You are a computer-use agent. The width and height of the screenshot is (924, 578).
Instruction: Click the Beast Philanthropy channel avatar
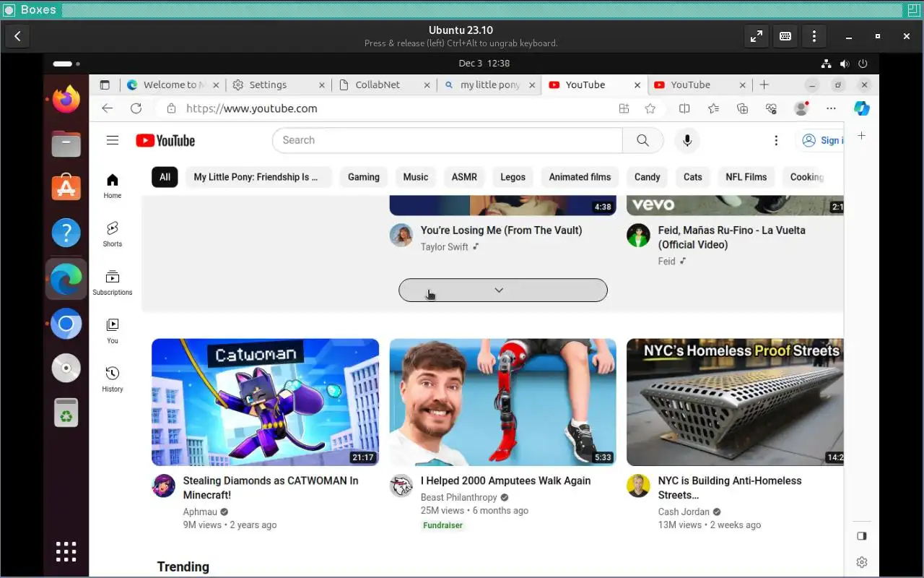point(401,486)
